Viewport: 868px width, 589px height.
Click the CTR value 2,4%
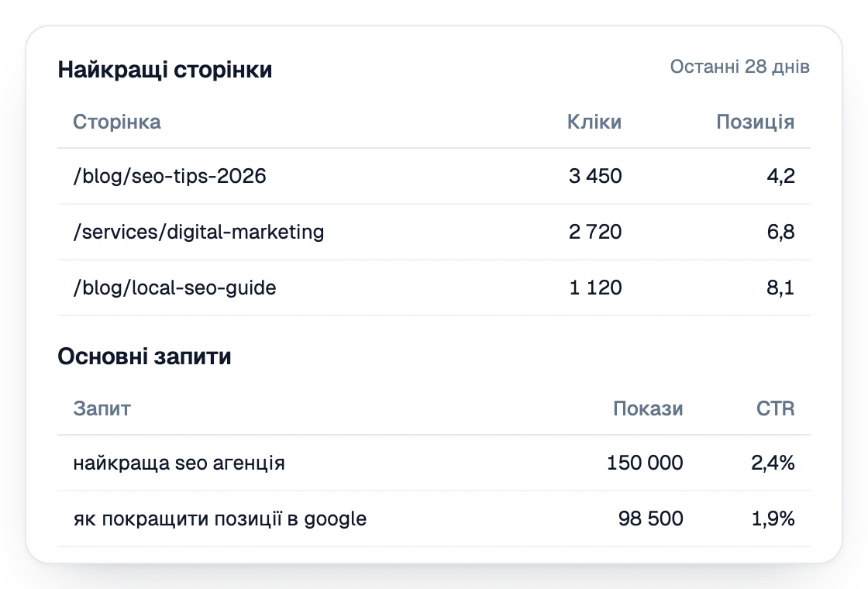click(773, 463)
